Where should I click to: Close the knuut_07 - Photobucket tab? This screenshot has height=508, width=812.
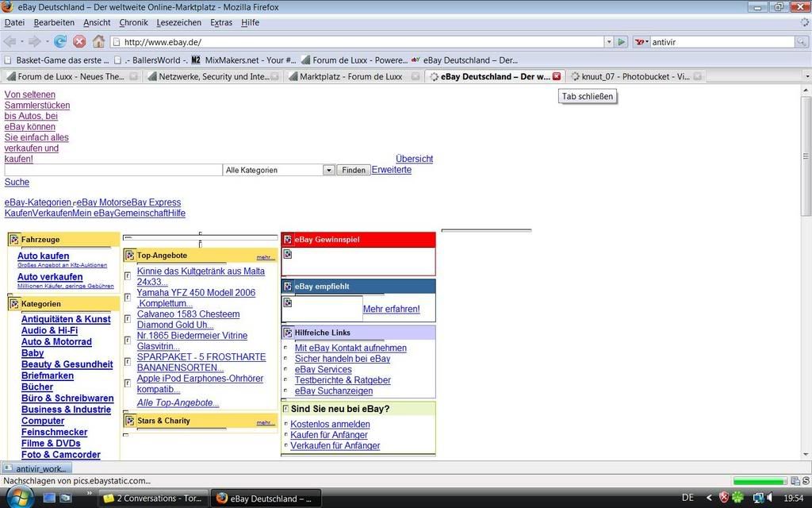tap(698, 76)
